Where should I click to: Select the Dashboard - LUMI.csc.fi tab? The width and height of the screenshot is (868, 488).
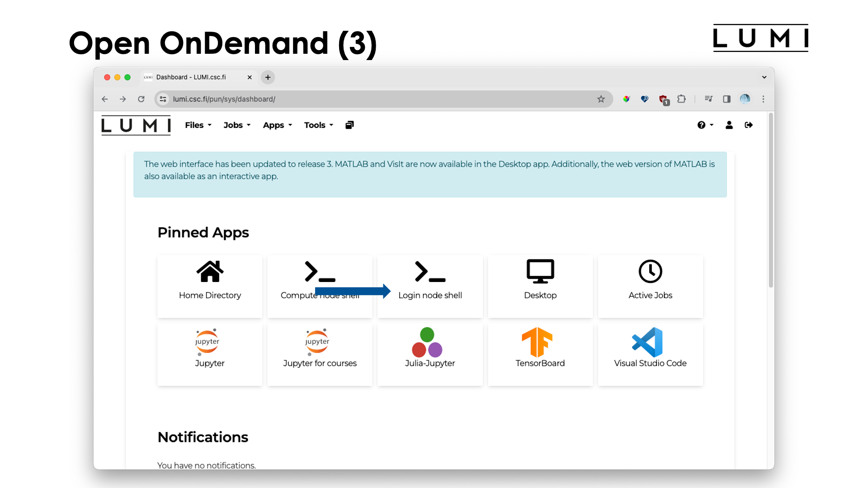tap(199, 77)
